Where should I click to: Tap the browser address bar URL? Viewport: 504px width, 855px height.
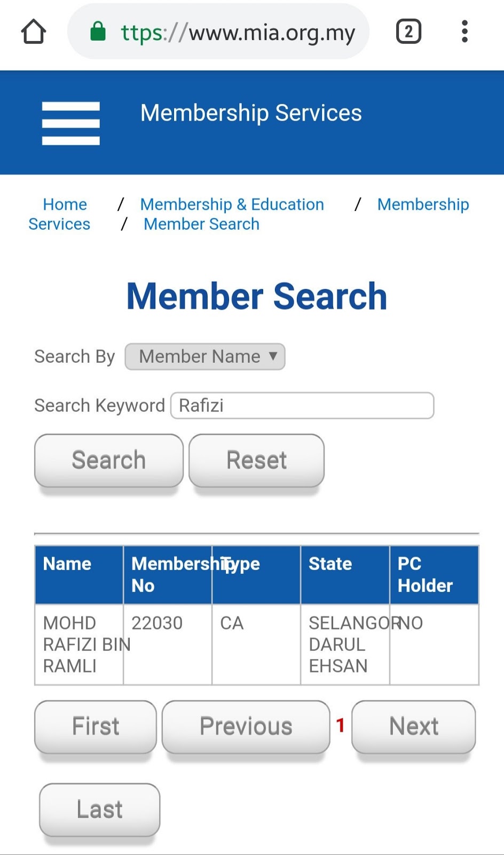click(x=238, y=33)
